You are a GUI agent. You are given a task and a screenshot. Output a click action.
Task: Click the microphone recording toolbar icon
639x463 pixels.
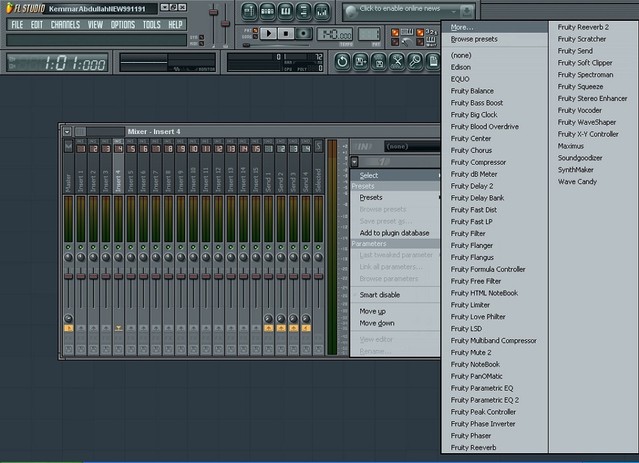coord(415,62)
